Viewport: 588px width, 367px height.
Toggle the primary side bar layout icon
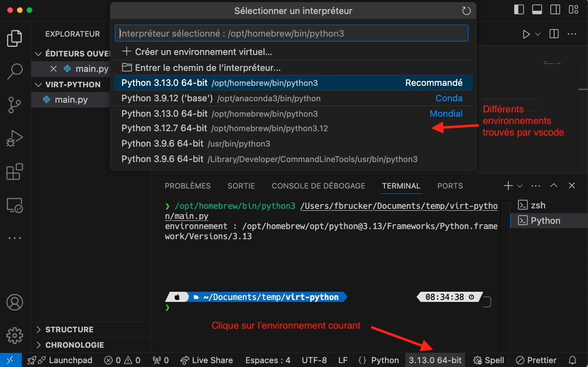pos(519,9)
